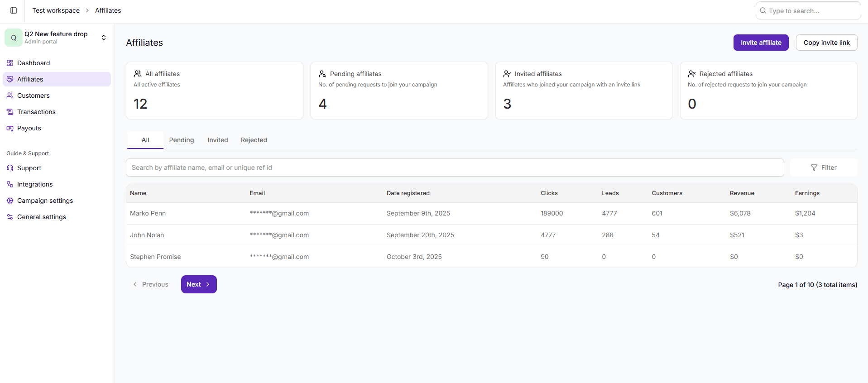
Task: Switch to the Pending tab
Action: [x=181, y=140]
